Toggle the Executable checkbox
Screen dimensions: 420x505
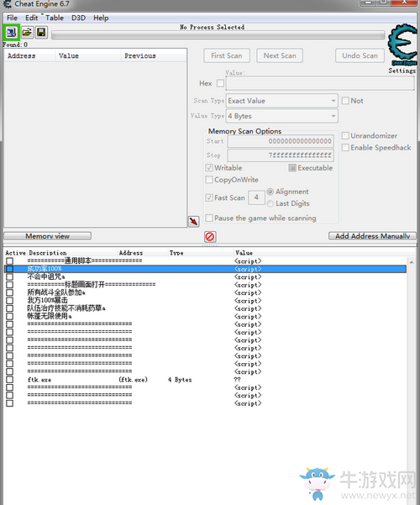292,168
